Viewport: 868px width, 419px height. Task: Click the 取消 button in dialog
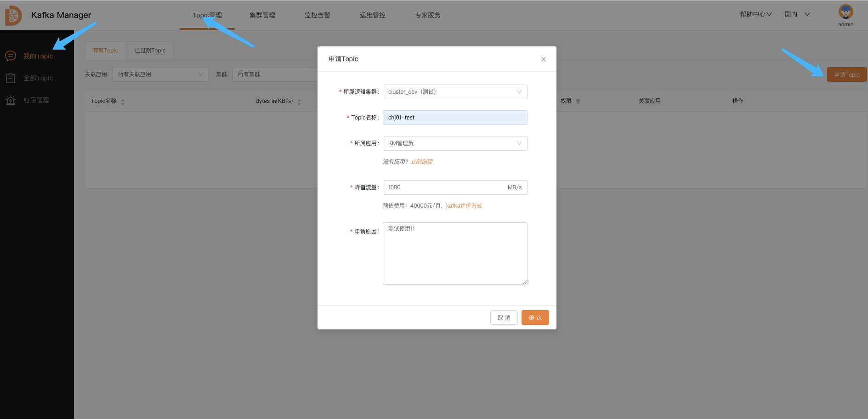coord(504,317)
